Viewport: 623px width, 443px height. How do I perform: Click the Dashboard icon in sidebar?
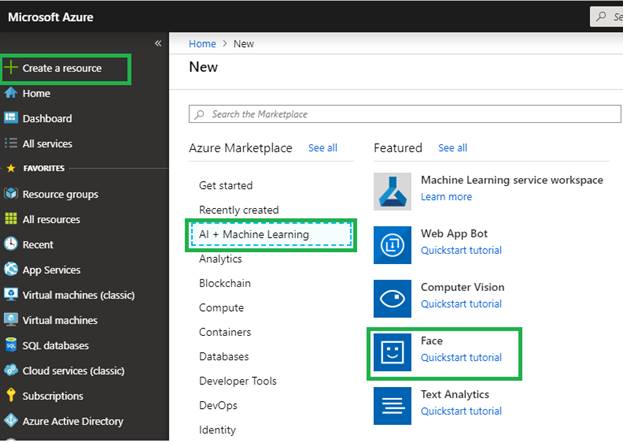click(11, 118)
